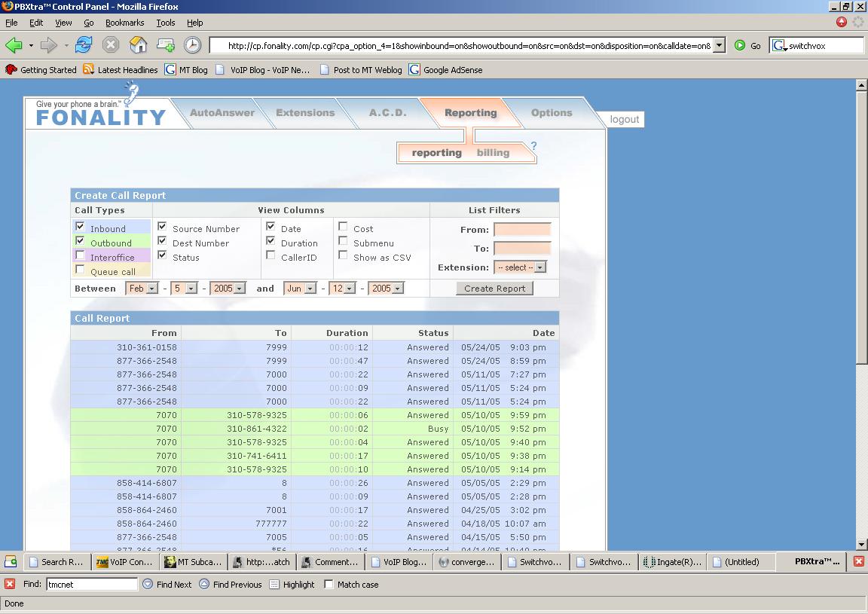Click the green Back arrow button
Viewport: 868px width, 614px height.
(x=14, y=45)
